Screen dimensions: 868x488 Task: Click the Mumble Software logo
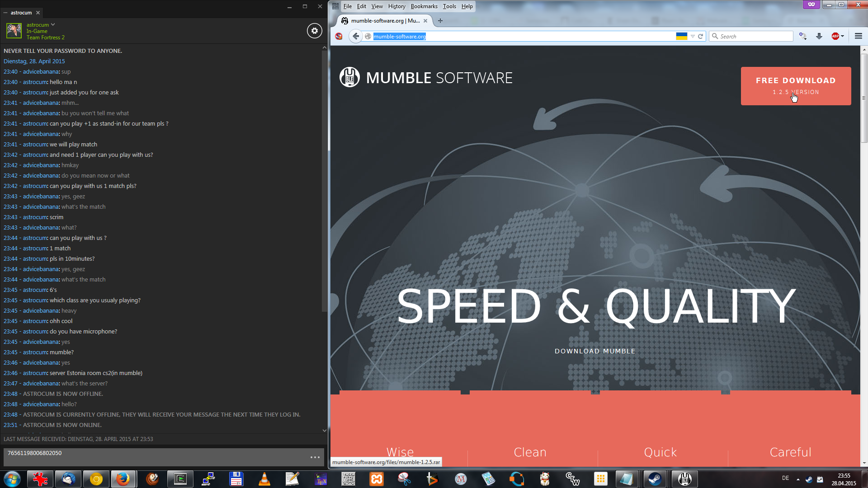349,77
